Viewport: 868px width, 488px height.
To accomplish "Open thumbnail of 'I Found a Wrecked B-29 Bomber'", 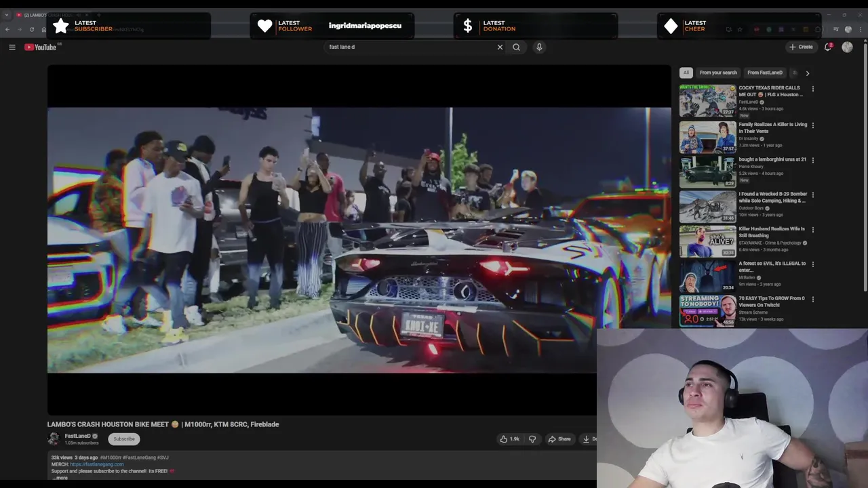I will pyautogui.click(x=707, y=207).
